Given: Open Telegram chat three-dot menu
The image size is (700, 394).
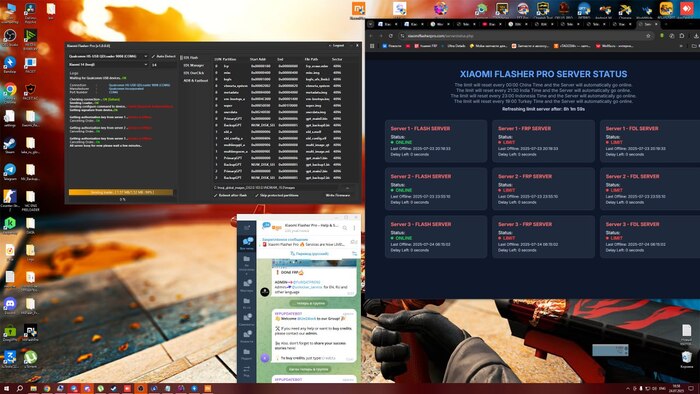Looking at the screenshot, I should pyautogui.click(x=354, y=228).
